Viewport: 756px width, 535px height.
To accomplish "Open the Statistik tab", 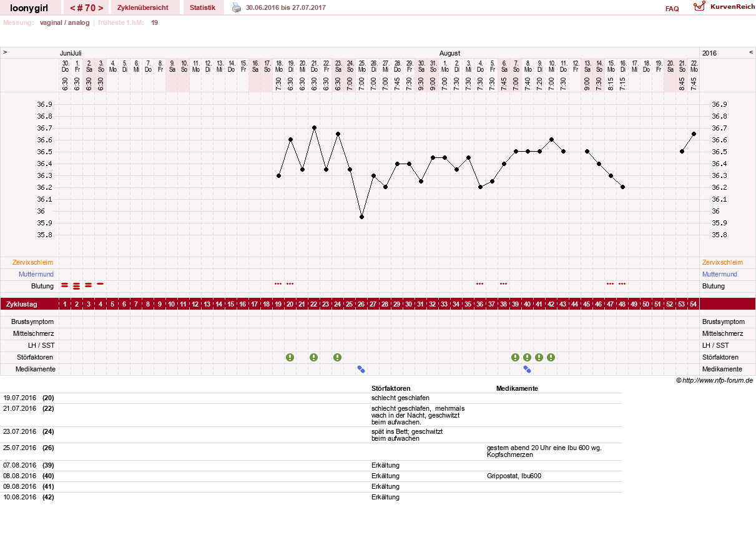I will point(203,7).
